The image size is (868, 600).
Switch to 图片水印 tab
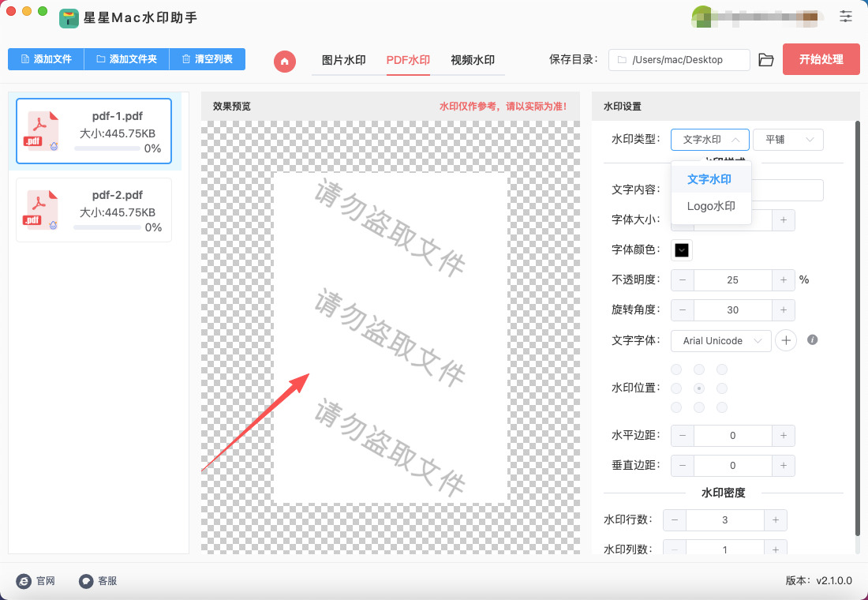point(343,60)
